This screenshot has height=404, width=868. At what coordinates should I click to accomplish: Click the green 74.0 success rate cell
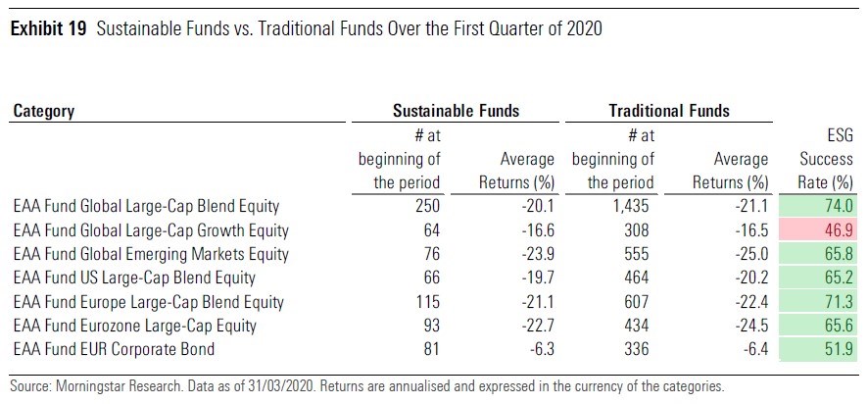828,207
